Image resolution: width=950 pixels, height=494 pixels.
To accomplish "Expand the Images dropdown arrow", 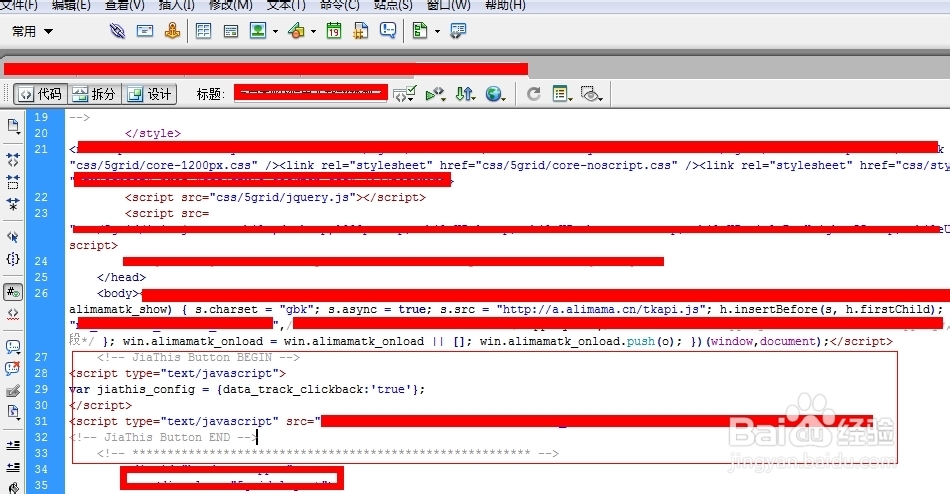I will click(x=275, y=31).
